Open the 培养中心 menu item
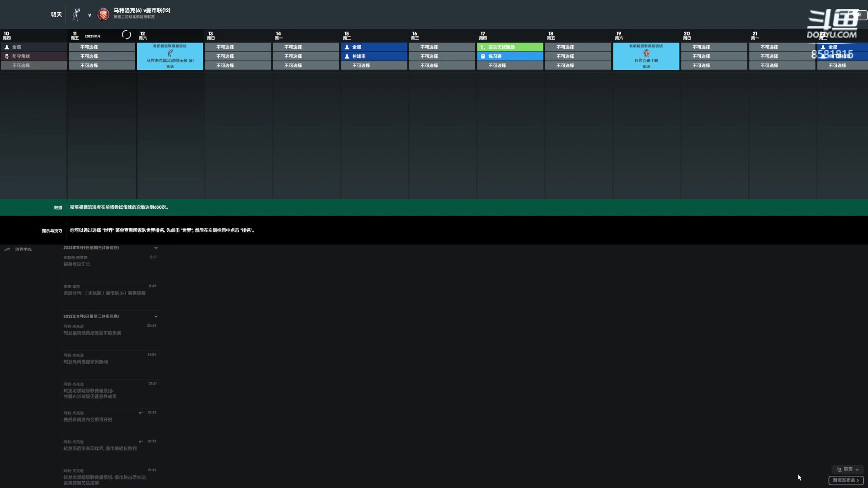 click(x=24, y=249)
